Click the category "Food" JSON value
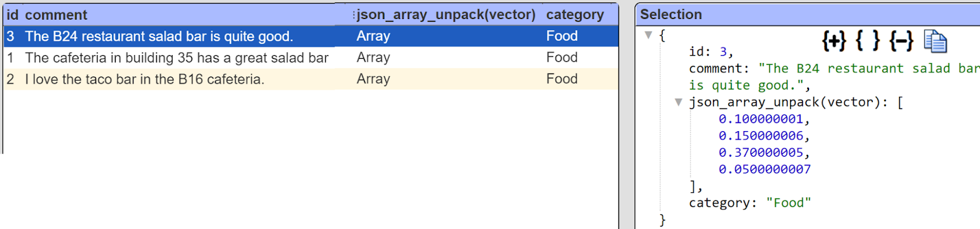The width and height of the screenshot is (980, 229). pos(788,203)
